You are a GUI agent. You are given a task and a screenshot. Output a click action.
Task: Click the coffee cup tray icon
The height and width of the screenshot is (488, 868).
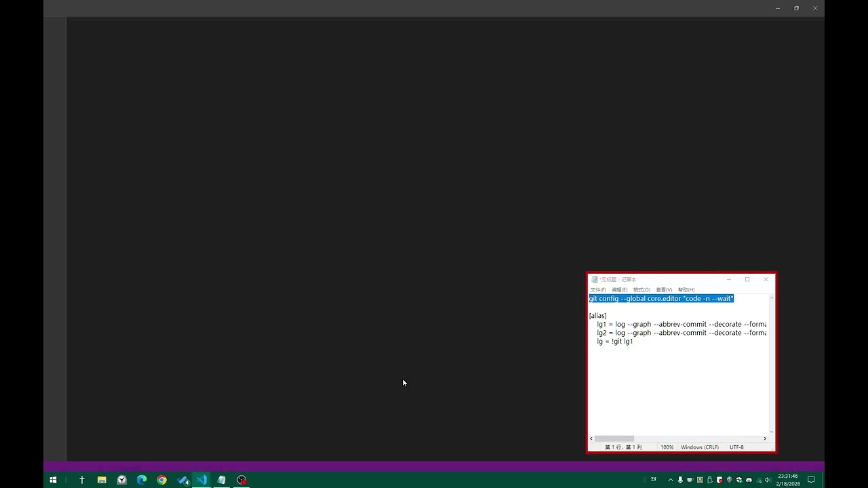690,480
